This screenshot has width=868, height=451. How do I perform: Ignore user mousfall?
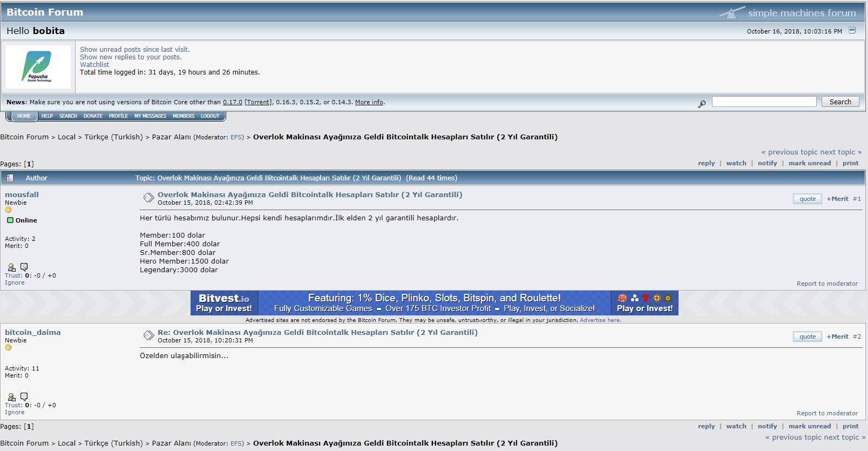pyautogui.click(x=15, y=282)
